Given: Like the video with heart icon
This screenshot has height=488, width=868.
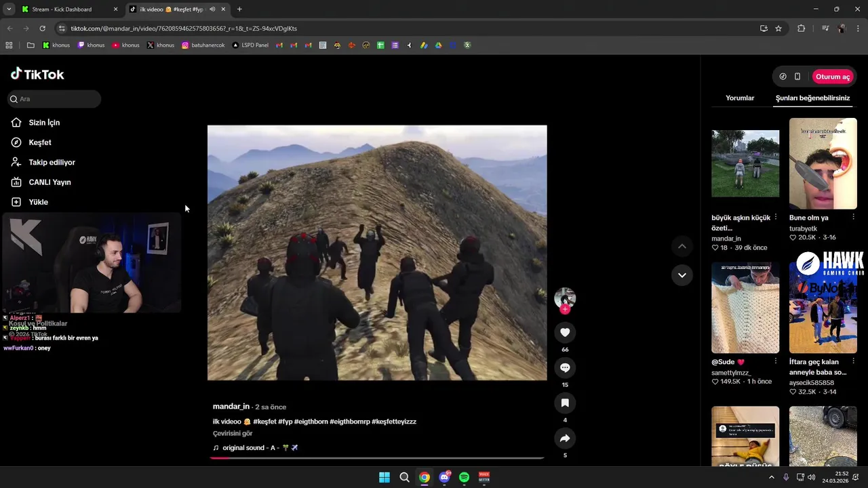Looking at the screenshot, I should 565,332.
